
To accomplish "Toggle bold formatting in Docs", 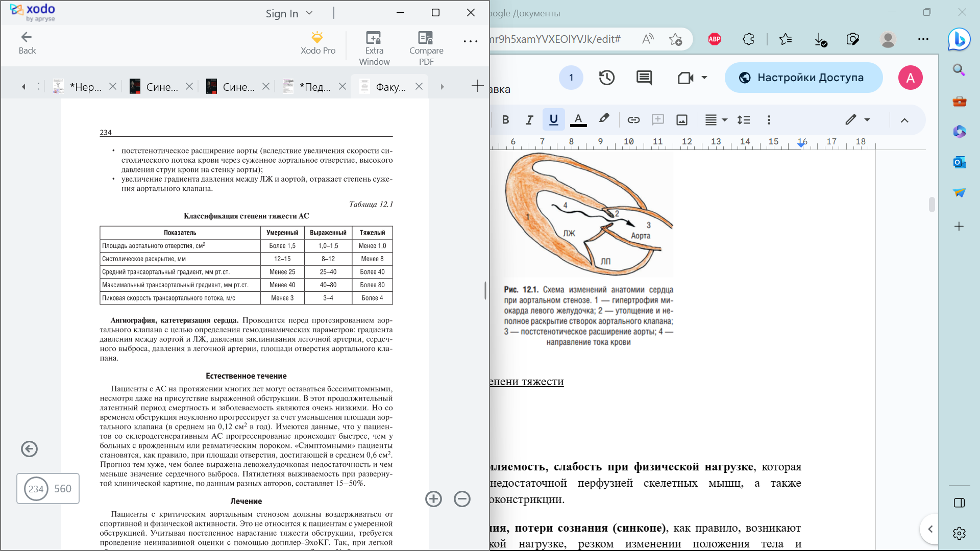I will tap(505, 120).
